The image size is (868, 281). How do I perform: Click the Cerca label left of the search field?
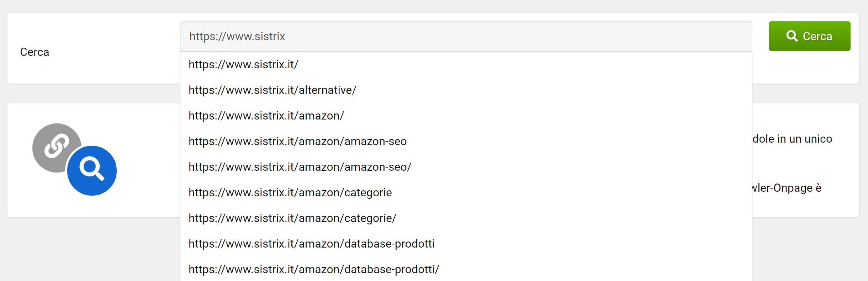(x=35, y=52)
